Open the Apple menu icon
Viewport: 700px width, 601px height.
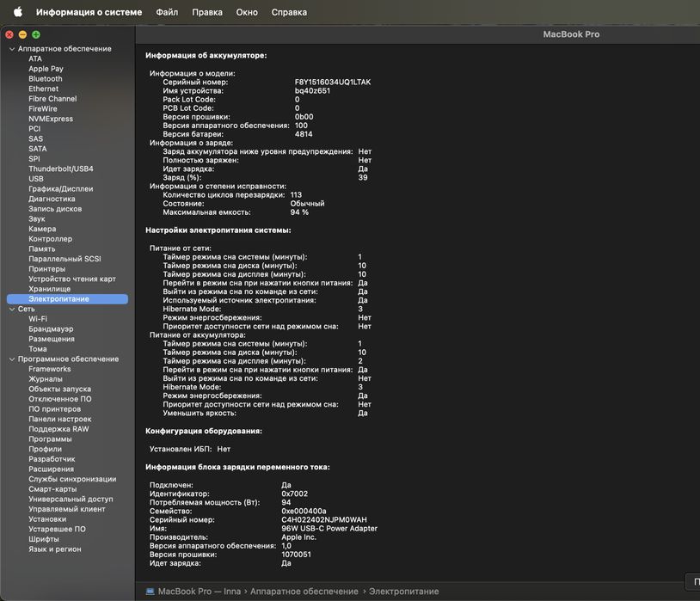[x=18, y=12]
